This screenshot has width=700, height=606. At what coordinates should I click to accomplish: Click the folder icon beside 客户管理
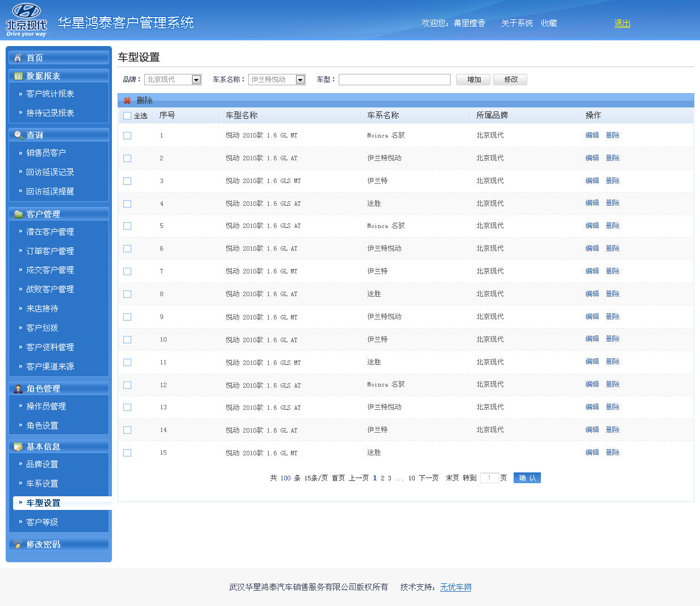click(18, 214)
